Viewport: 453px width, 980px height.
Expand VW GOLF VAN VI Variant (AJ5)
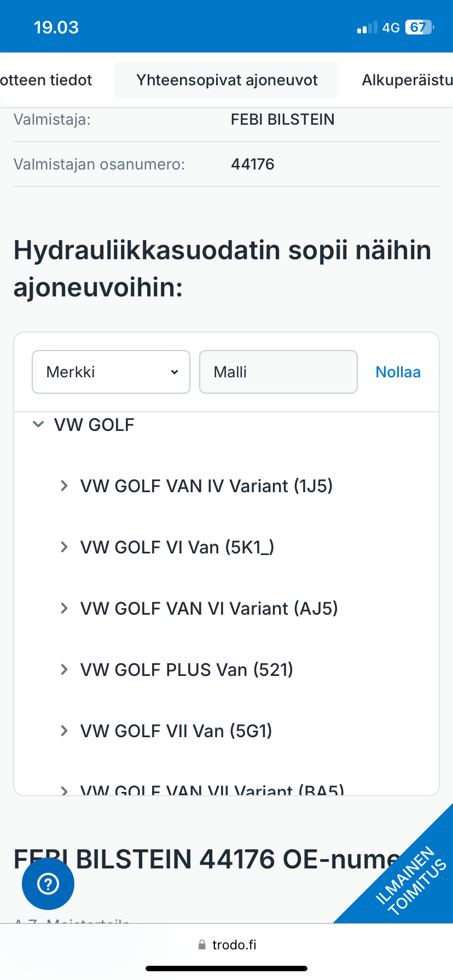65,608
